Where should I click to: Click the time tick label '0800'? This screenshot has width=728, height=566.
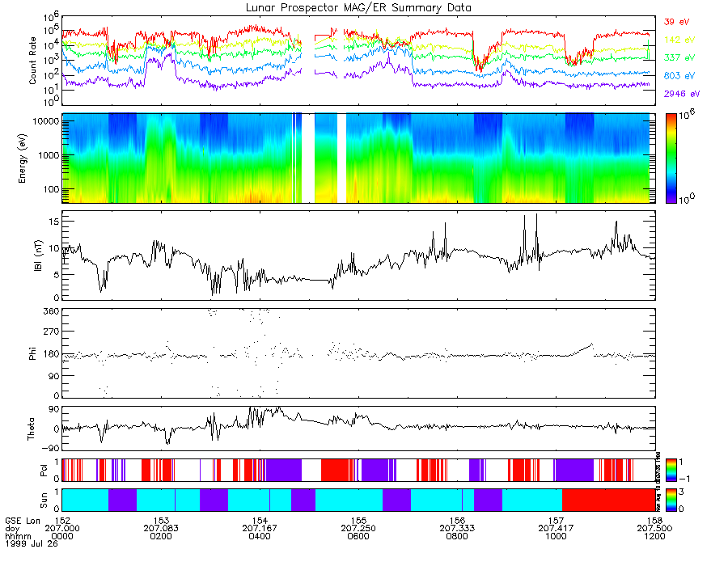[x=457, y=536]
